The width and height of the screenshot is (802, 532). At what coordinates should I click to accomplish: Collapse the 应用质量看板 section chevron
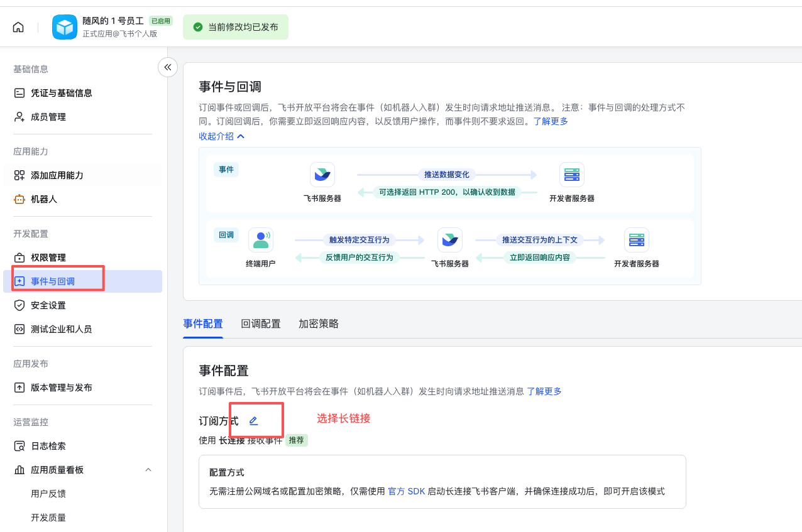pos(148,469)
